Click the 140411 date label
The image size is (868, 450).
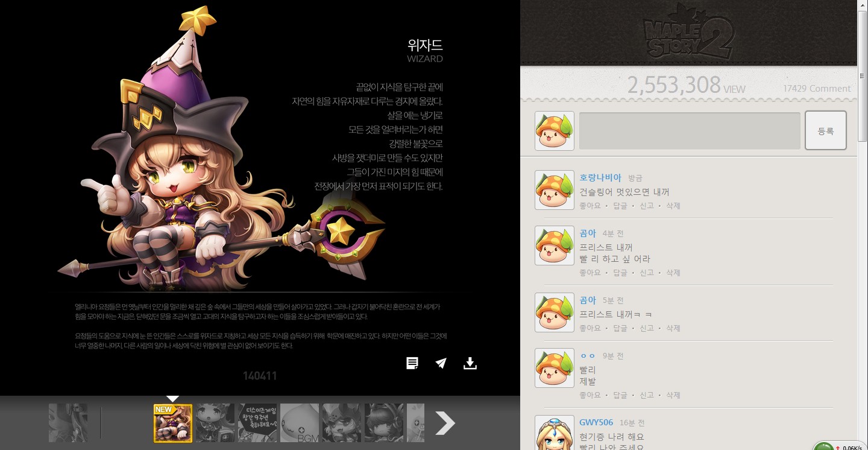click(260, 376)
